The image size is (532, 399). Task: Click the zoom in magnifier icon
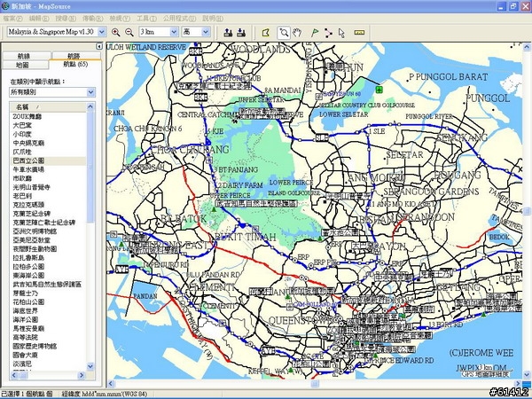point(115,32)
